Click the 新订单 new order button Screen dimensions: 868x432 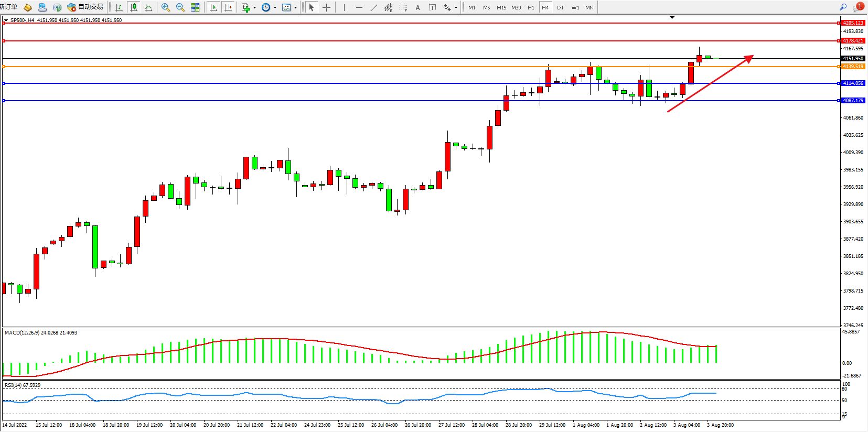9,7
